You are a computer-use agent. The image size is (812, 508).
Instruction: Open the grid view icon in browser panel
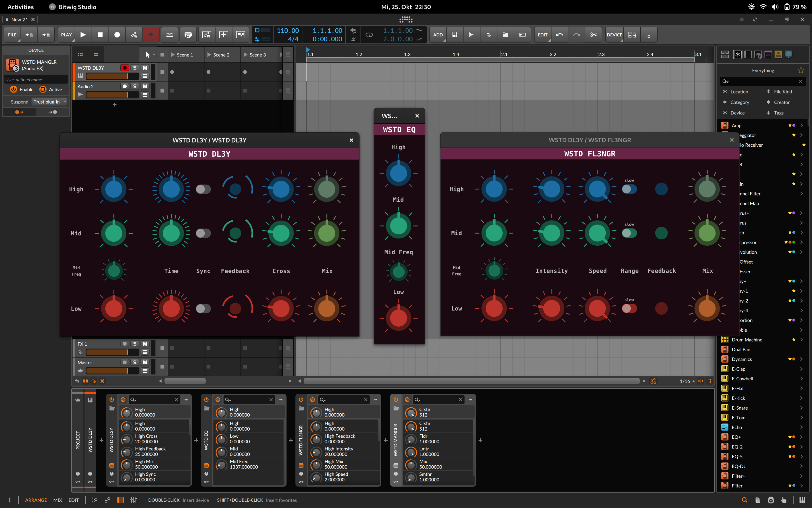[x=725, y=54]
